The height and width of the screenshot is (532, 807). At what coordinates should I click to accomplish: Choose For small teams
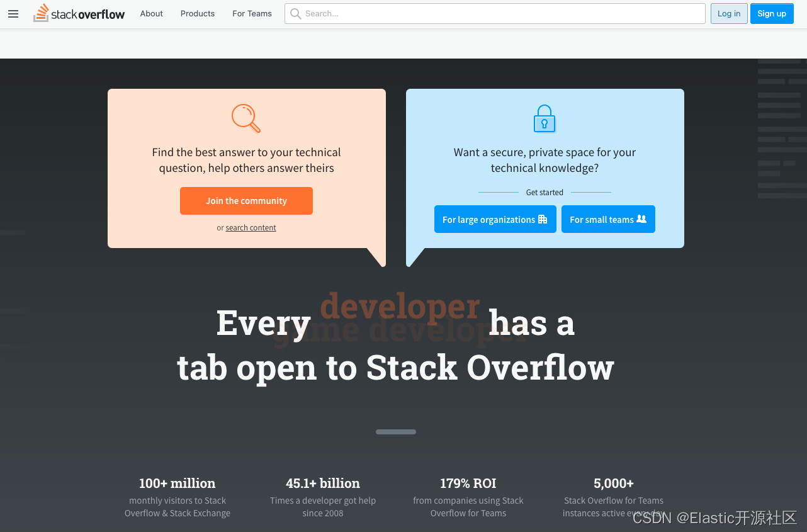(608, 219)
